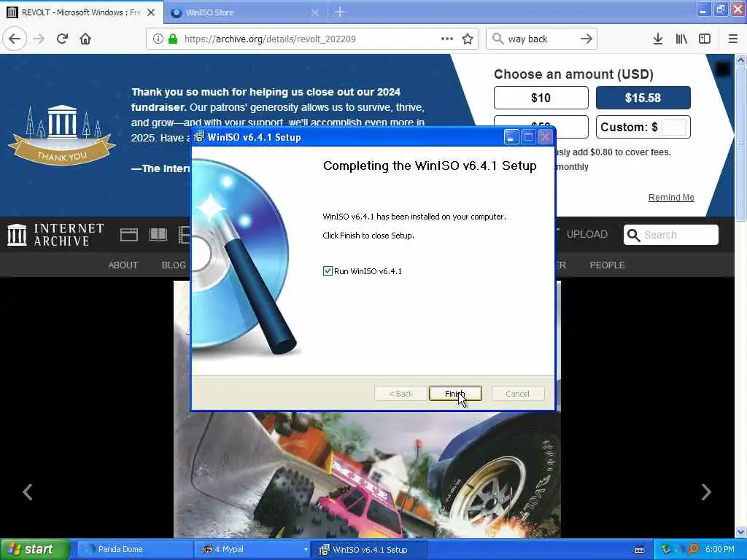Show site information icon in address bar
This screenshot has width=747, height=560.
[158, 39]
